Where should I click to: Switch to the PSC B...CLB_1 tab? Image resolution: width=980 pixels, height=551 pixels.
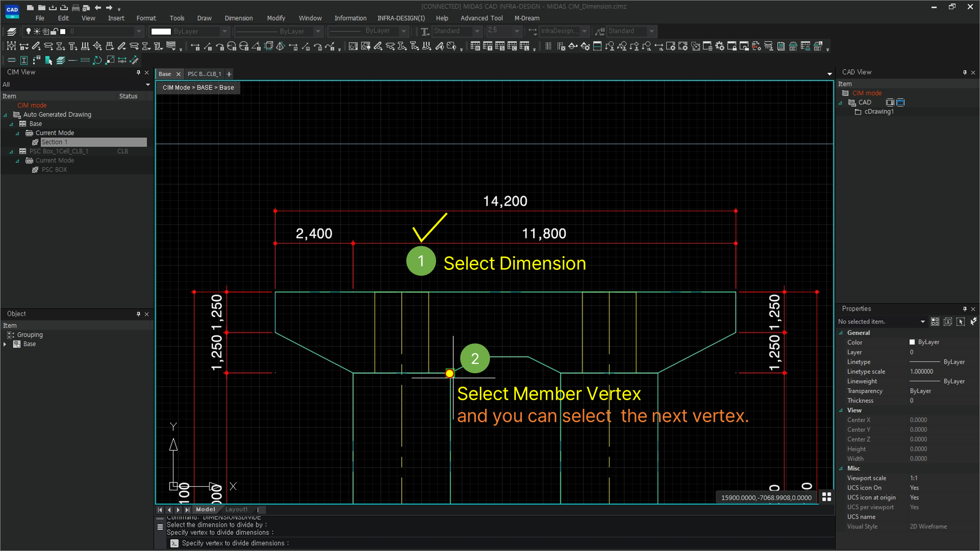click(x=204, y=74)
